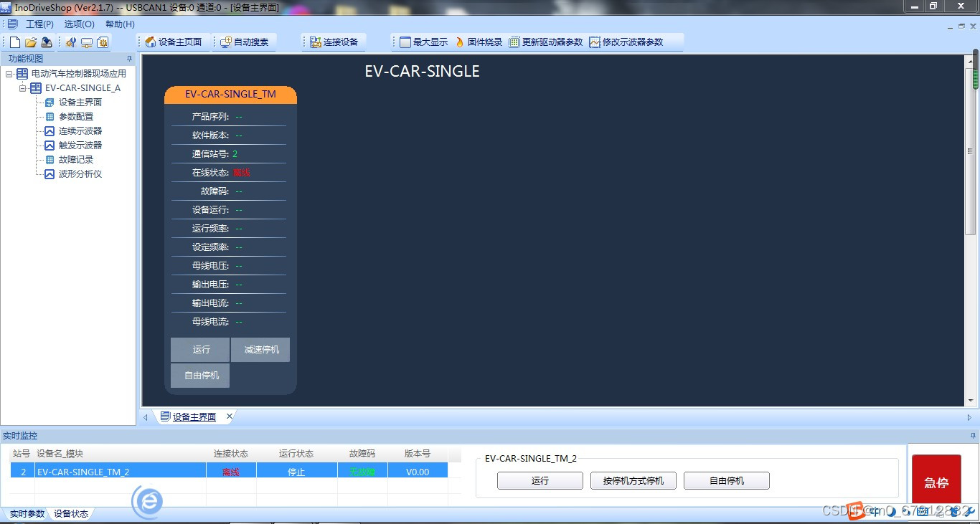Viewport: 980px width, 524px height.
Task: Click 自由停机 in monitoring panel
Action: pos(727,481)
